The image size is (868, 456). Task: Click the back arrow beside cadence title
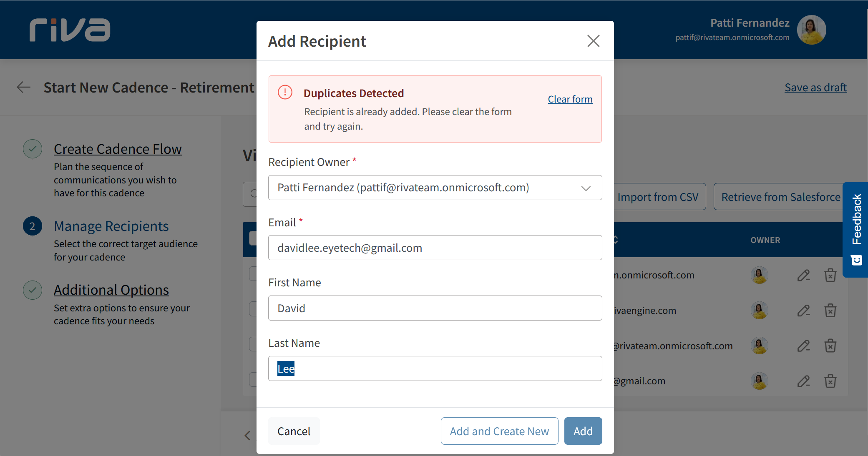tap(24, 87)
